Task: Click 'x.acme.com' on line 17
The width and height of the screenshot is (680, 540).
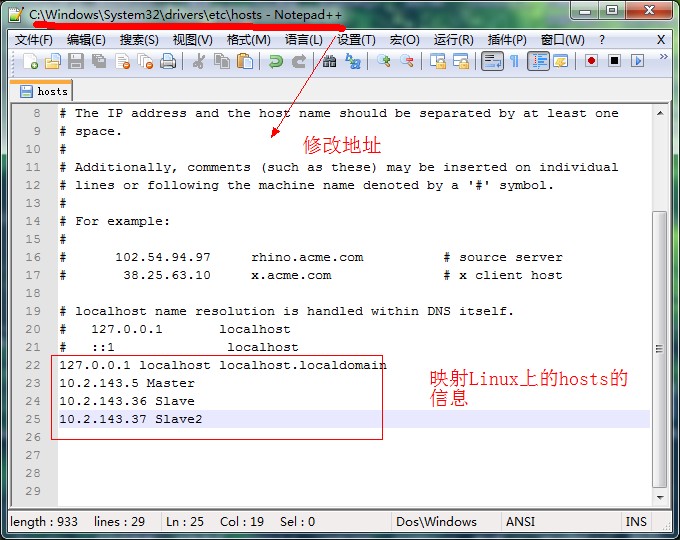Action: 291,275
